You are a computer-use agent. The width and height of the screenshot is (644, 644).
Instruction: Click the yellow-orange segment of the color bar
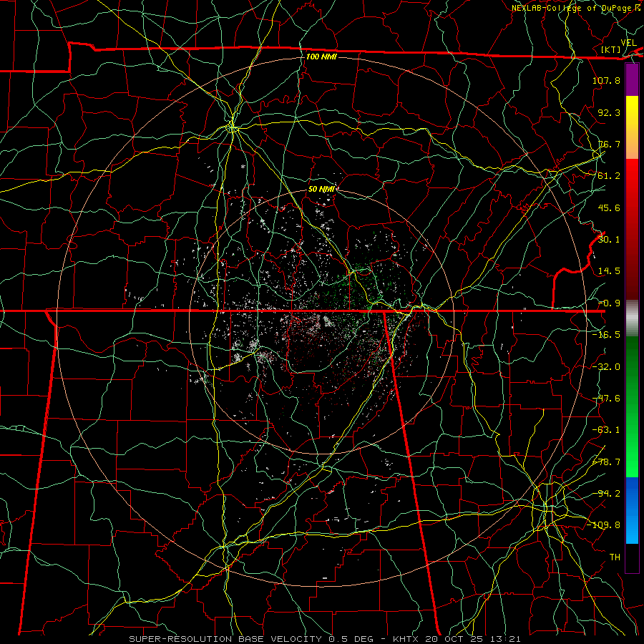point(632,127)
